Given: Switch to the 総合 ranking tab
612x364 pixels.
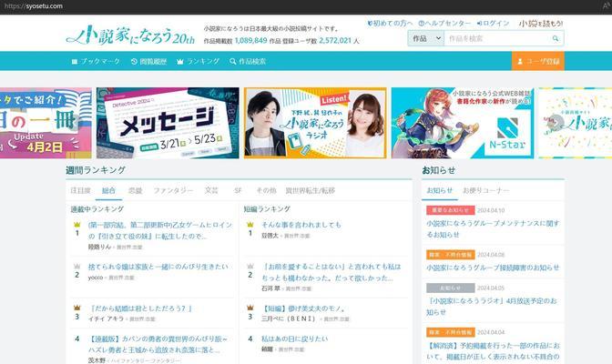Looking at the screenshot, I should (x=108, y=190).
